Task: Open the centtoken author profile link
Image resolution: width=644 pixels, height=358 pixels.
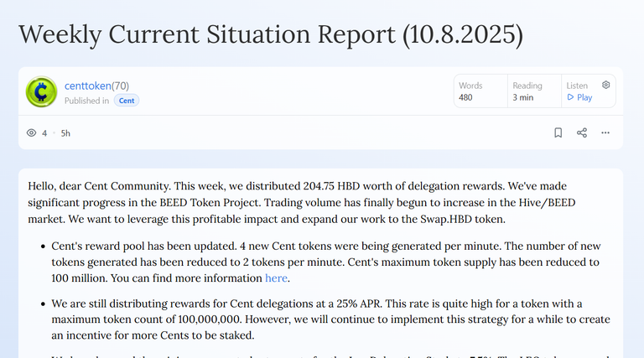Action: [x=87, y=86]
